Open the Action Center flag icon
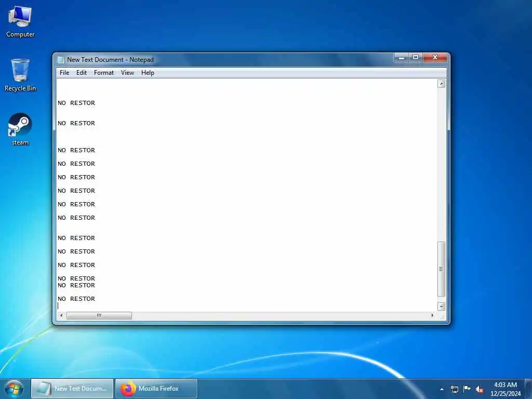The height and width of the screenshot is (399, 532). tap(467, 389)
